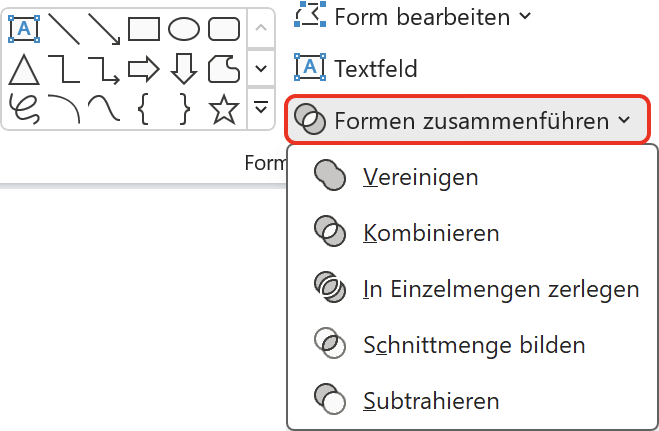659x431 pixels.
Task: Choose the scribble freeform shape
Action: click(x=24, y=109)
